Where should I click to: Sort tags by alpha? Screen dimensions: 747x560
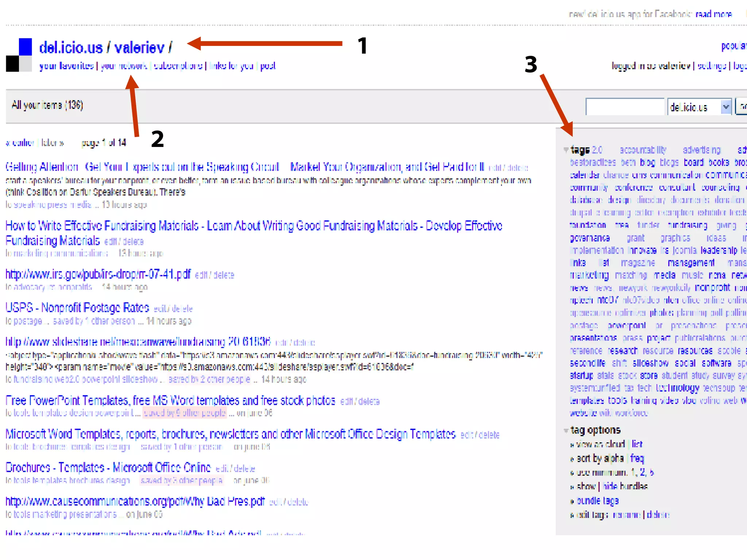click(614, 458)
